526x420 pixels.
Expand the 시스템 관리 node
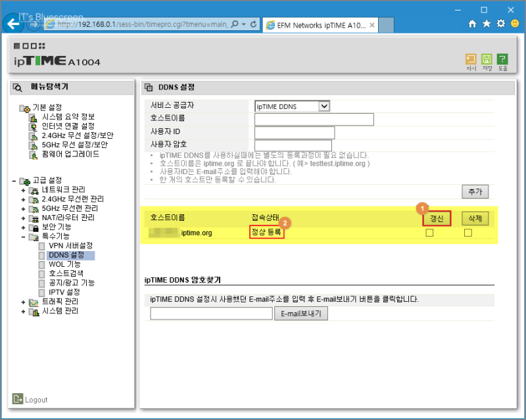coord(23,312)
